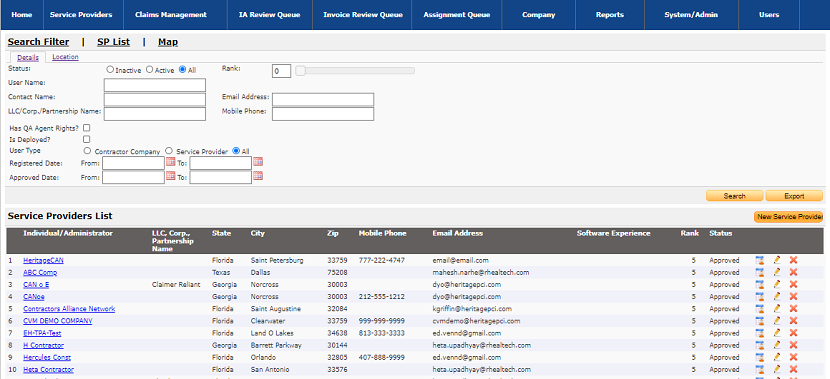
Task: Open Registered Date From calendar picker
Action: [170, 162]
